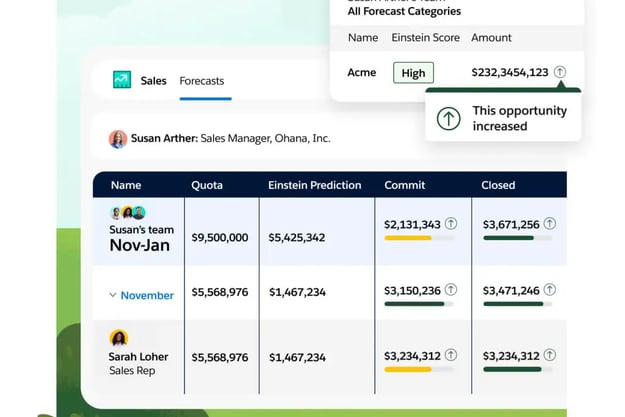625x417 pixels.
Task: Click up-arrow icon next to $3,471,246
Action: coord(550,289)
